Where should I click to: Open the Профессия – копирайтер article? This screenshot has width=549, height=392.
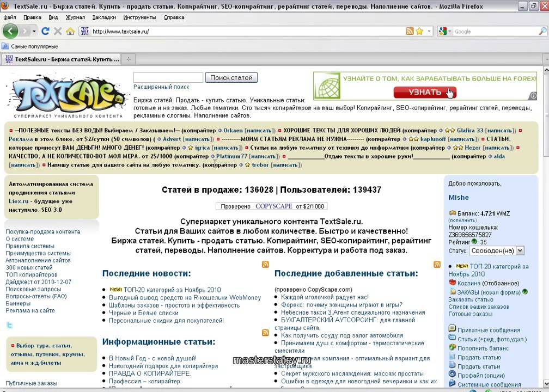coord(145,381)
